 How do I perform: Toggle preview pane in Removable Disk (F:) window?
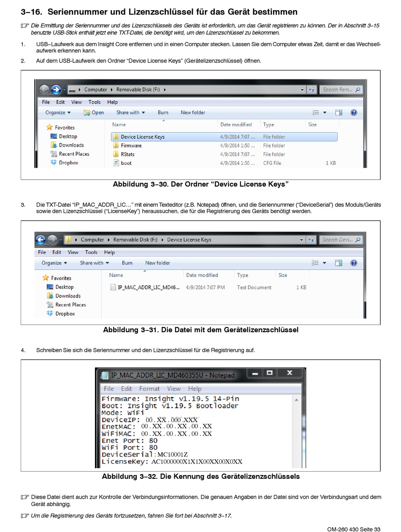(339, 112)
